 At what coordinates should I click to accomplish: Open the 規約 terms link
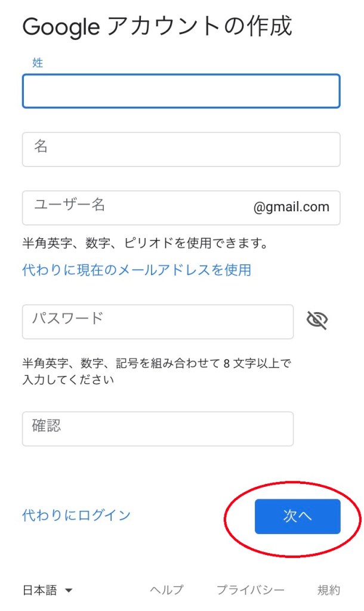(329, 591)
